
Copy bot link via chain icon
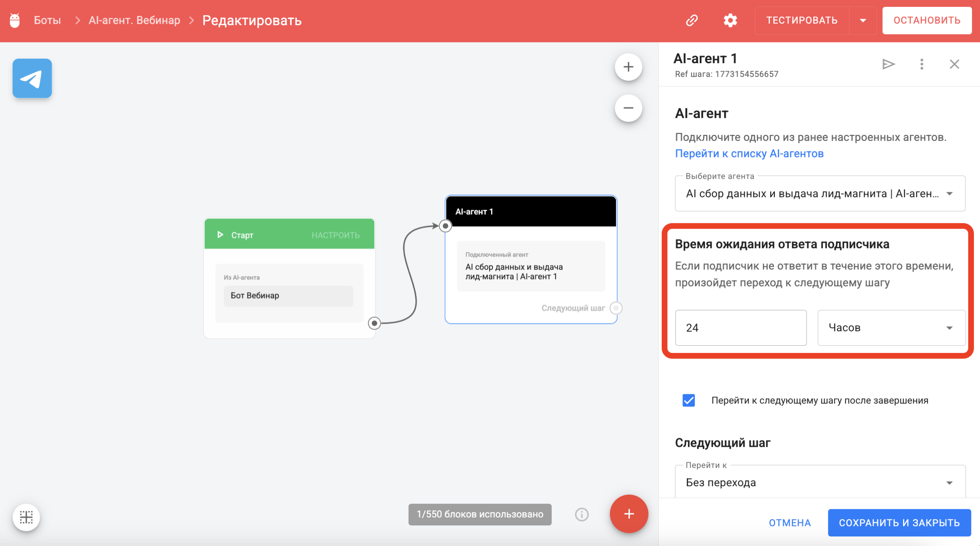pyautogui.click(x=692, y=20)
